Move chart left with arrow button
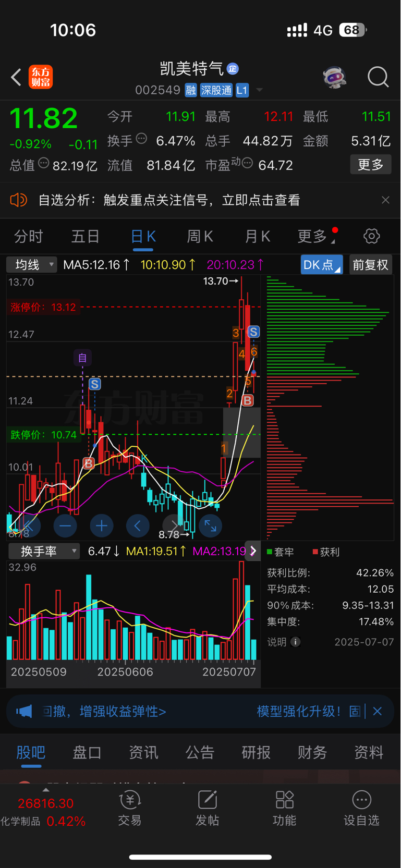 click(138, 526)
